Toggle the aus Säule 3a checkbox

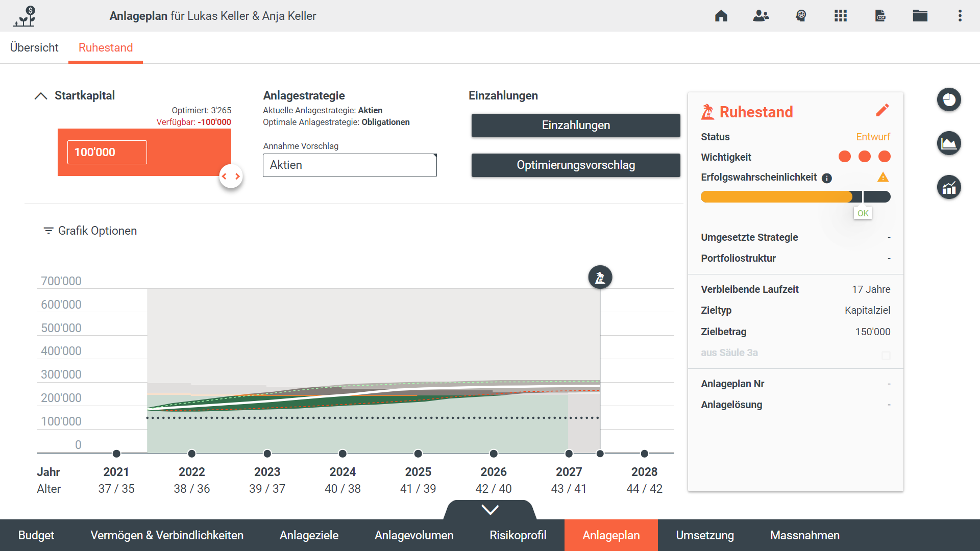(886, 355)
